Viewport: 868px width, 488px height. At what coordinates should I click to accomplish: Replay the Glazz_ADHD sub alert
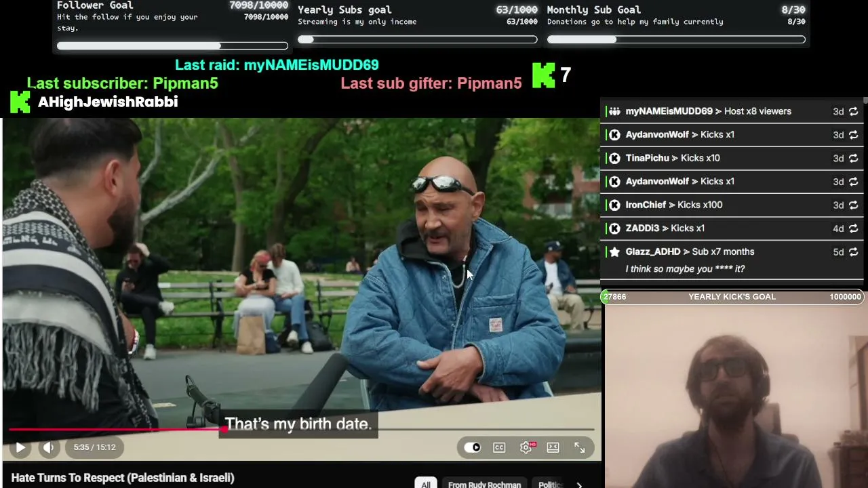[x=854, y=251]
